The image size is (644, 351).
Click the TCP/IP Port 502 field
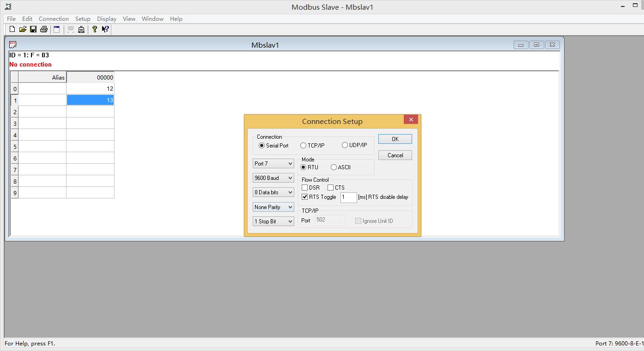pyautogui.click(x=330, y=220)
